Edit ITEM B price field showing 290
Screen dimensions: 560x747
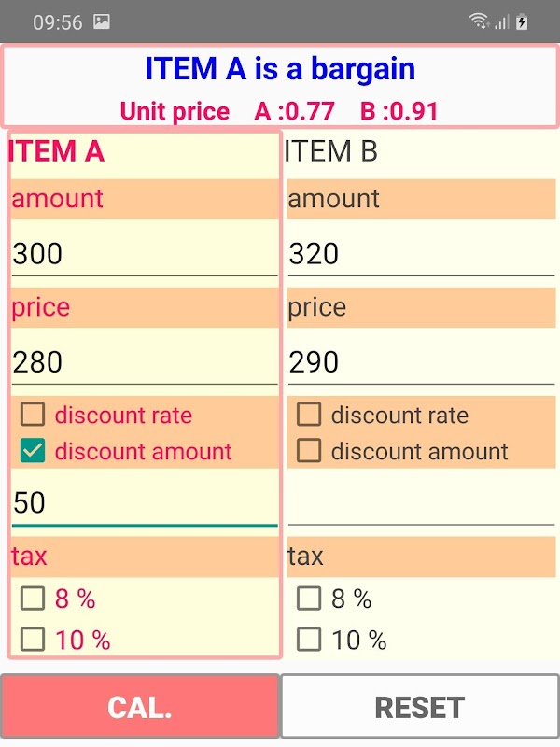point(420,361)
